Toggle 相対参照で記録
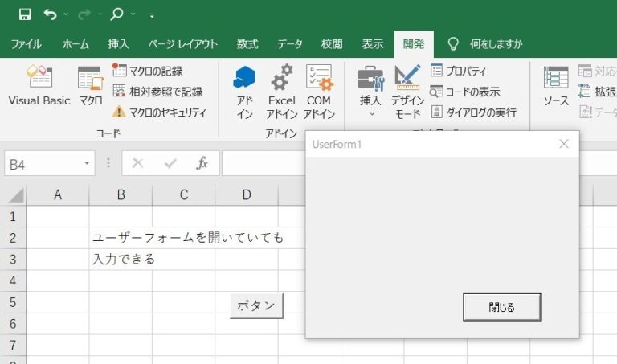The image size is (617, 364). point(157,92)
